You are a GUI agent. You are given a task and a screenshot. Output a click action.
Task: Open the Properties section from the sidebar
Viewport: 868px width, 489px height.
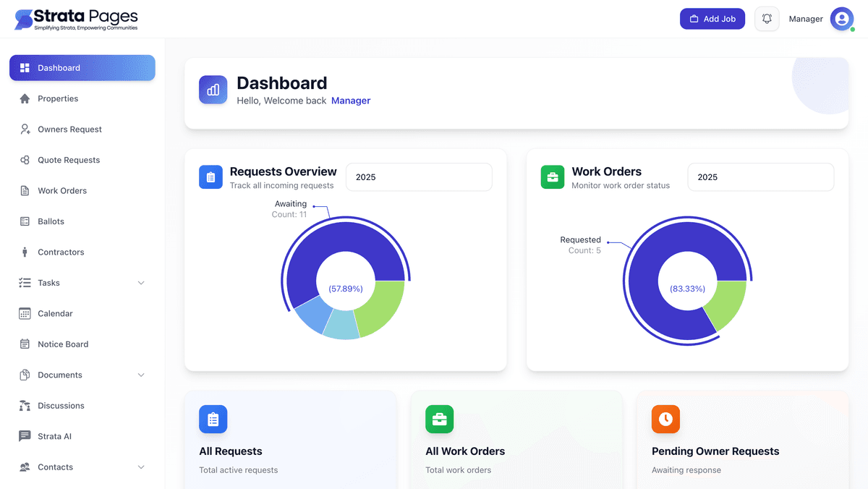tap(58, 98)
